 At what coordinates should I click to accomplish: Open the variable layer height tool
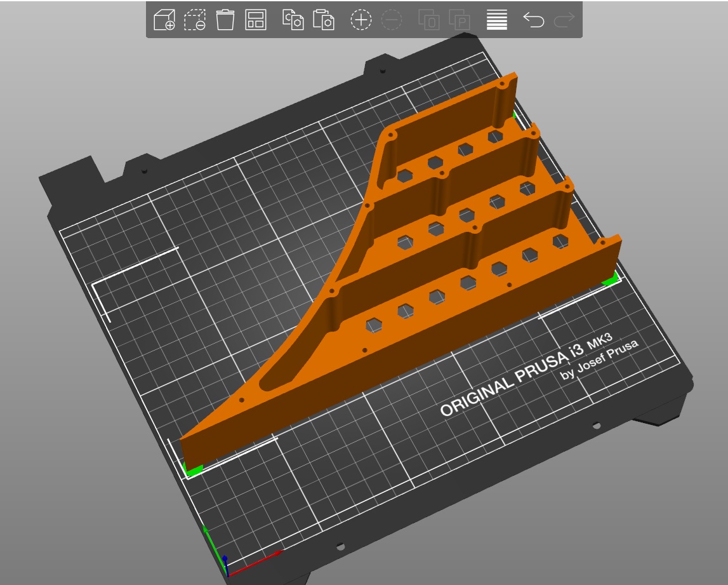(497, 20)
